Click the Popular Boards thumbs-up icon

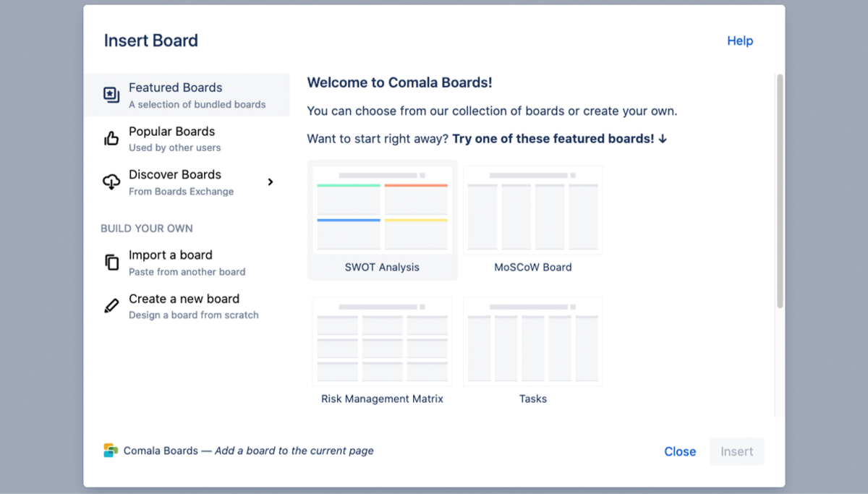[111, 138]
